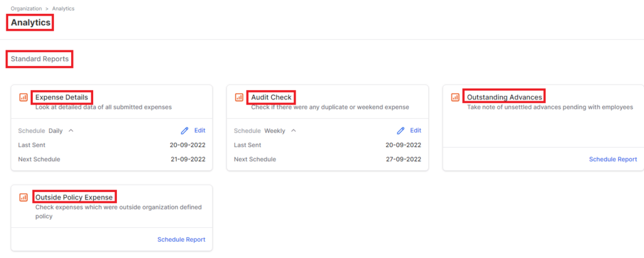This screenshot has height=258, width=644.
Task: Schedule Report for Outstanding Advances
Action: (613, 159)
